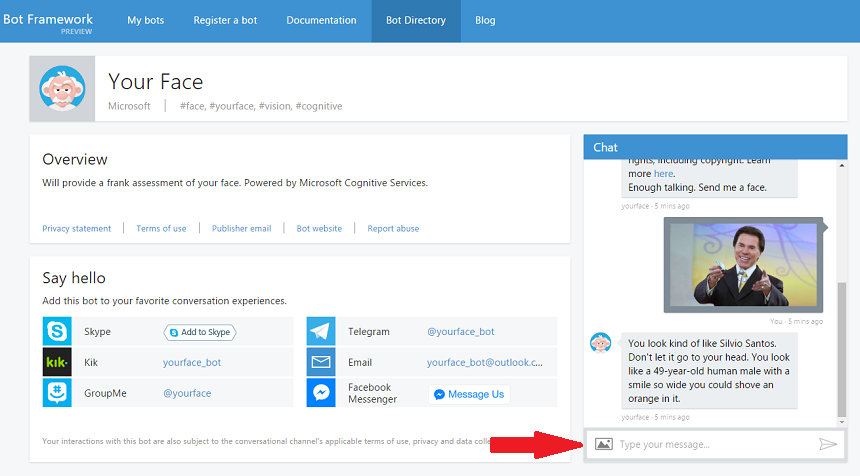Open the Privacy statement link

pyautogui.click(x=77, y=229)
